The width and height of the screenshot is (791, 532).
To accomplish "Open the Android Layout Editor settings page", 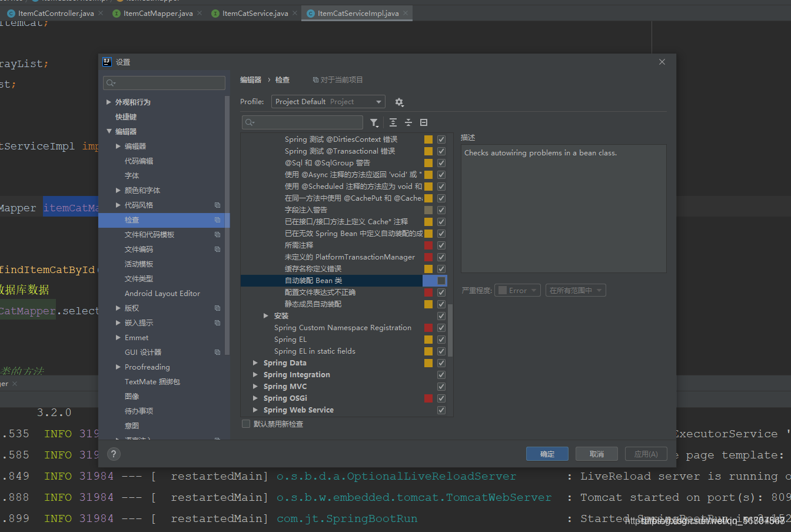I will 162,294.
